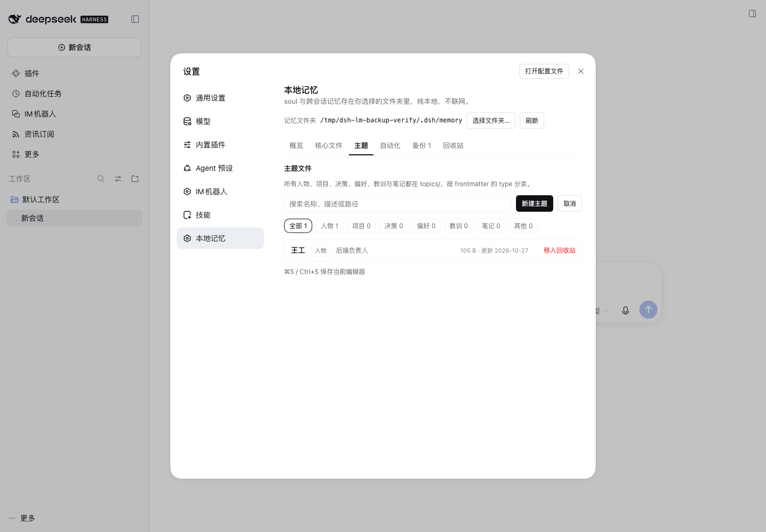Screen dimensions: 766x532
Task: Click 打开配置文件 button
Action: coord(544,71)
